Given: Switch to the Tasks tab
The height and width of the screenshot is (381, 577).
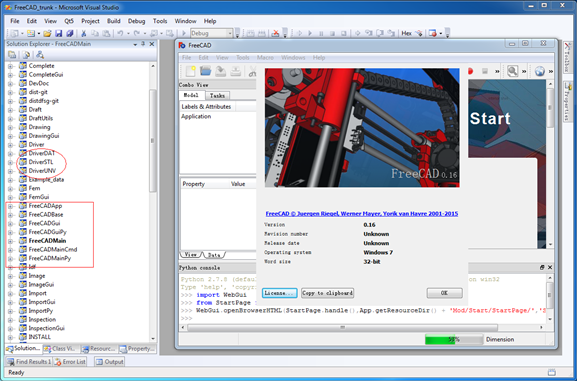Looking at the screenshot, I should tap(217, 95).
